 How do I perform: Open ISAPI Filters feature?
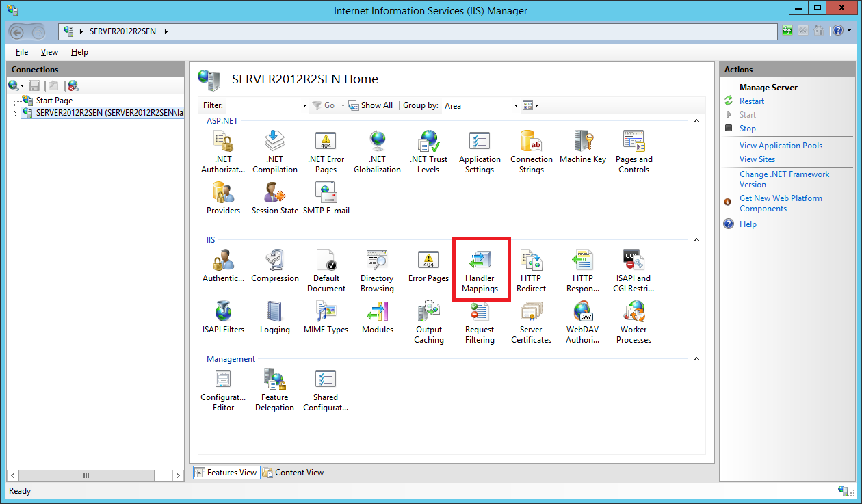(x=223, y=317)
